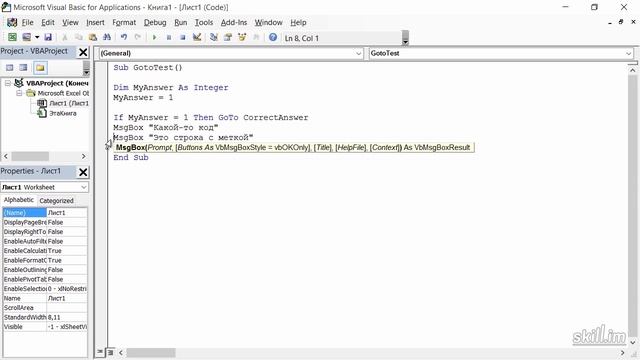Image resolution: width=640 pixels, height=360 pixels.
Task: Click the View Code icon in Project panel
Action: (9, 68)
